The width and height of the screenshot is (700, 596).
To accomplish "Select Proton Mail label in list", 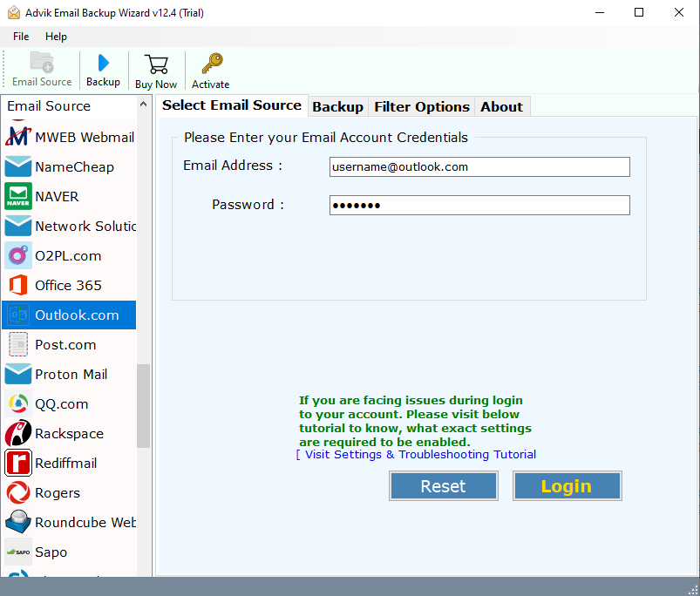I will click(x=71, y=375).
